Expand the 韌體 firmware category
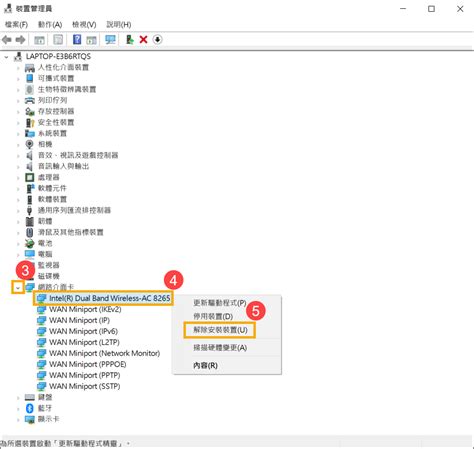The width and height of the screenshot is (474, 449). click(x=18, y=222)
